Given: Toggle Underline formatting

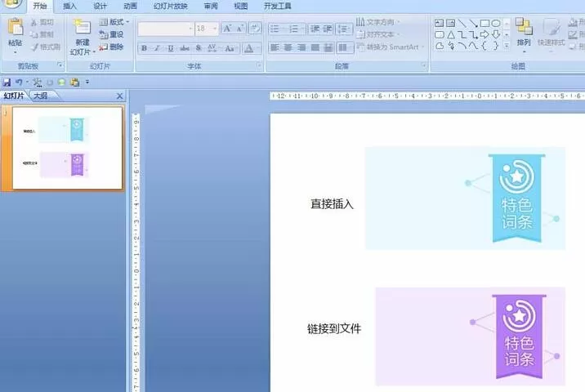Looking at the screenshot, I should (x=171, y=48).
